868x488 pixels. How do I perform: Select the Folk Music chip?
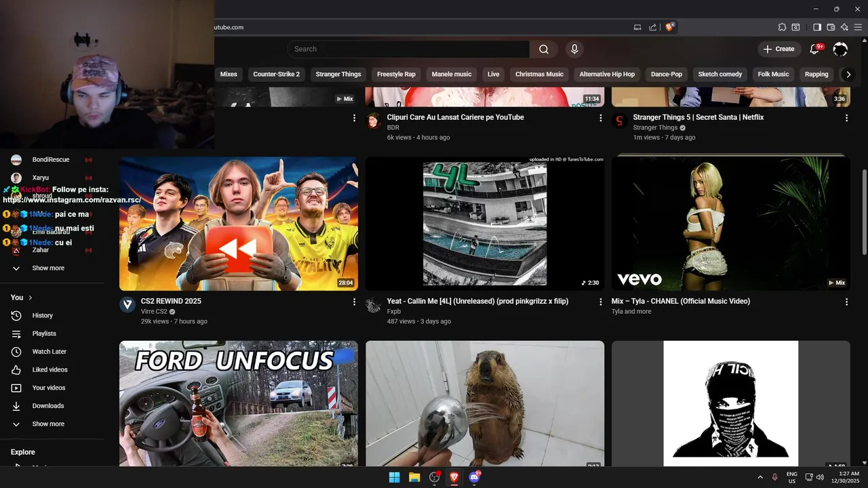(773, 75)
